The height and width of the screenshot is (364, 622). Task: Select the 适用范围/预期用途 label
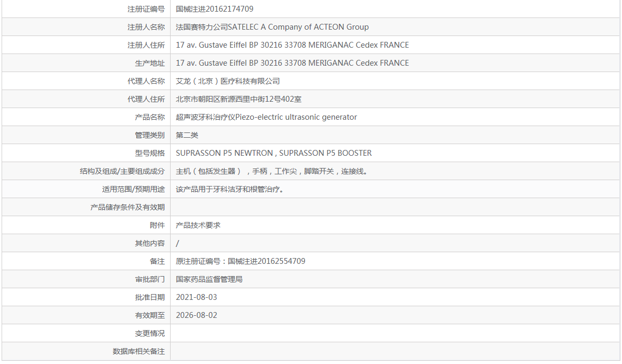(134, 189)
